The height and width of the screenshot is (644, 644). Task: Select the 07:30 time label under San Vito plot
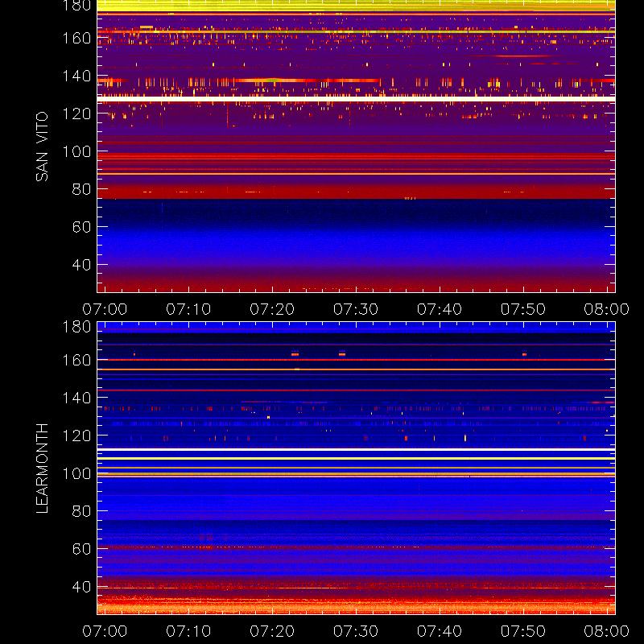[x=356, y=309]
